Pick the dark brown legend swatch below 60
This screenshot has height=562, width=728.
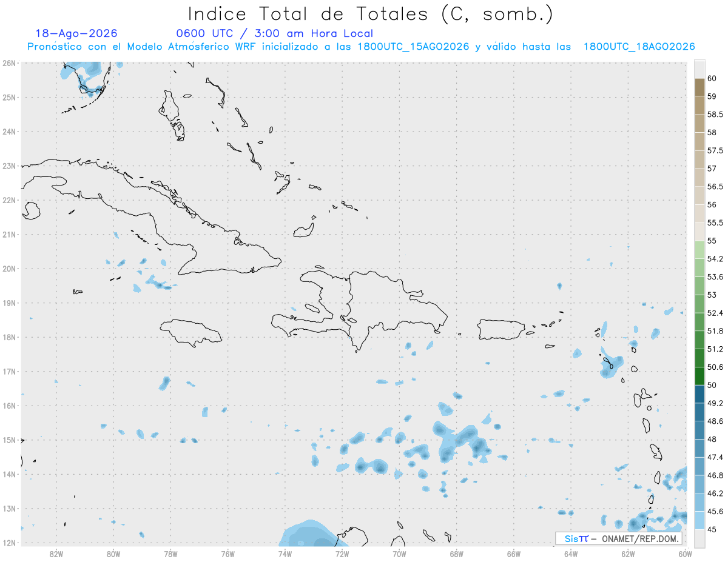(699, 87)
